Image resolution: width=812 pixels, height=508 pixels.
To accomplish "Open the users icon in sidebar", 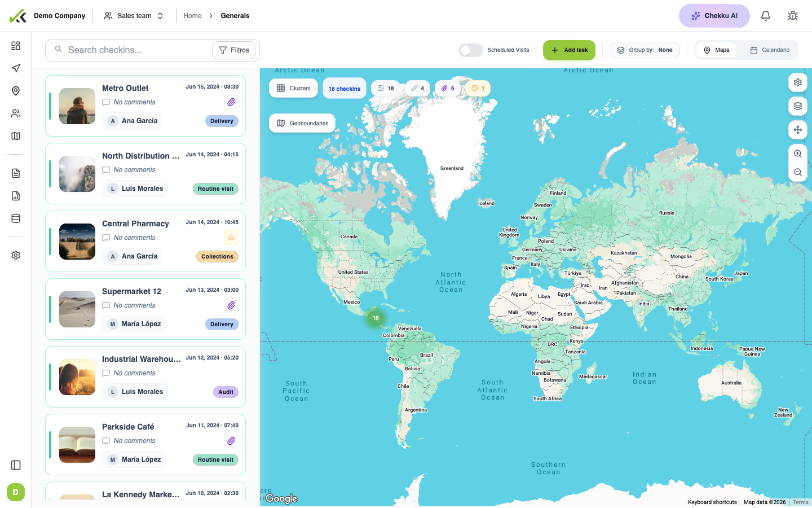I will pos(16,113).
